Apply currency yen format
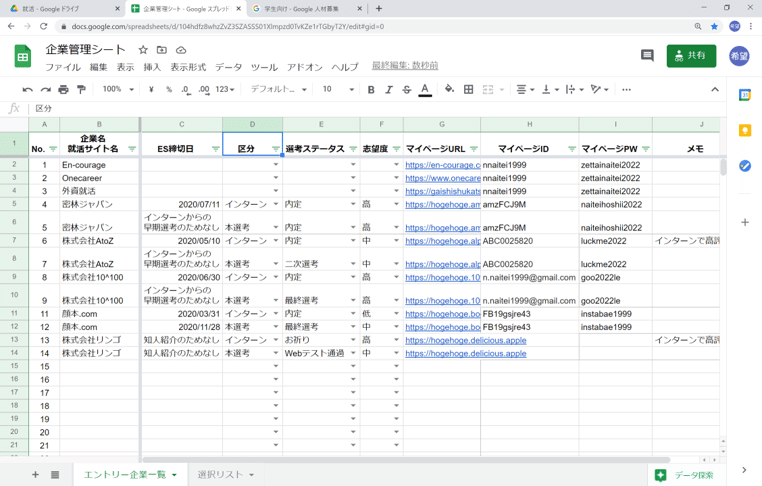The image size is (762, 486). pyautogui.click(x=151, y=89)
